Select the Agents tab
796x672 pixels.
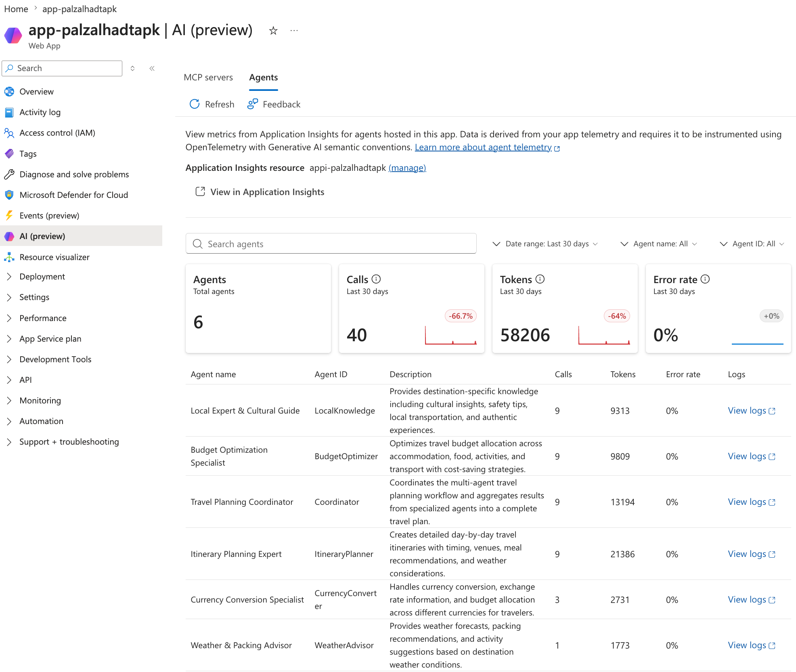(264, 78)
